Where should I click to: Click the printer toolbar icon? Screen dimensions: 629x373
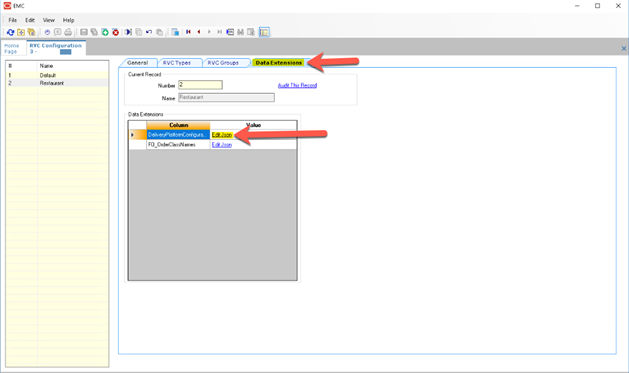[x=68, y=32]
